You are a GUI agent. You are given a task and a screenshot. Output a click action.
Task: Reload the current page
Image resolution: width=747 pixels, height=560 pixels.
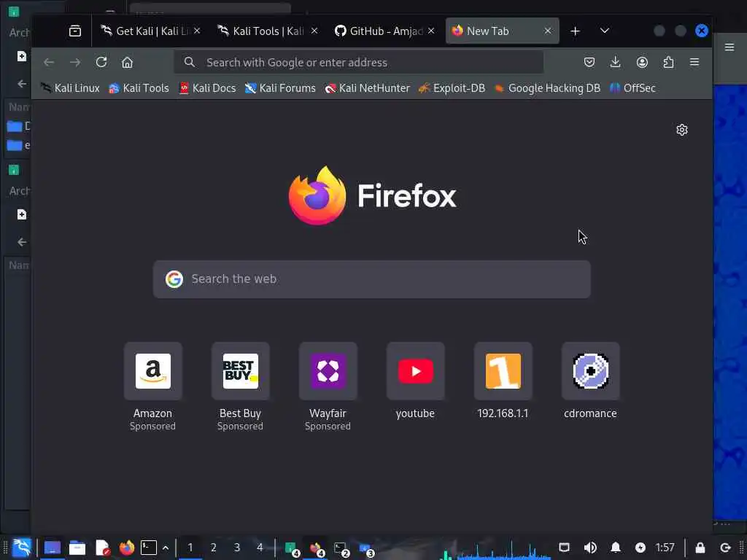101,63
